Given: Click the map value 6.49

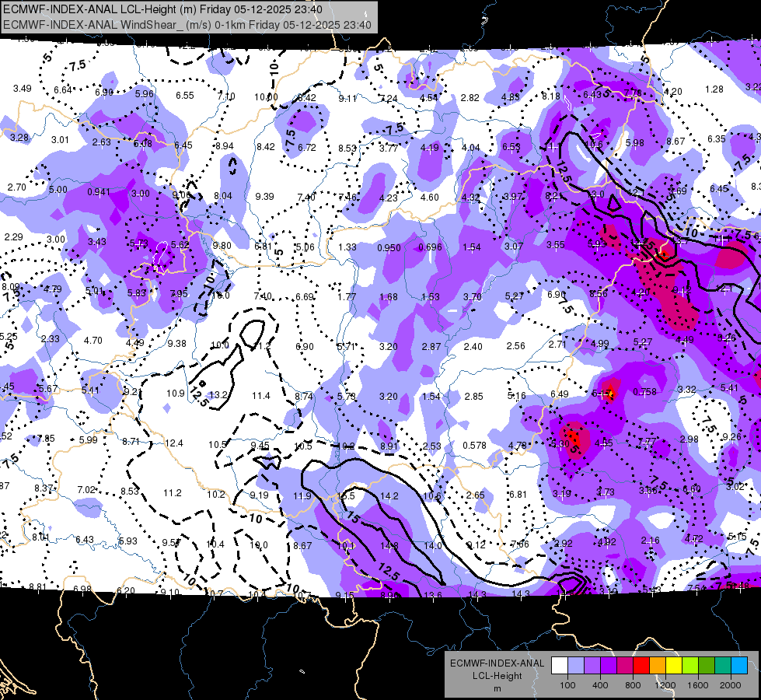Looking at the screenshot, I should coord(559,394).
